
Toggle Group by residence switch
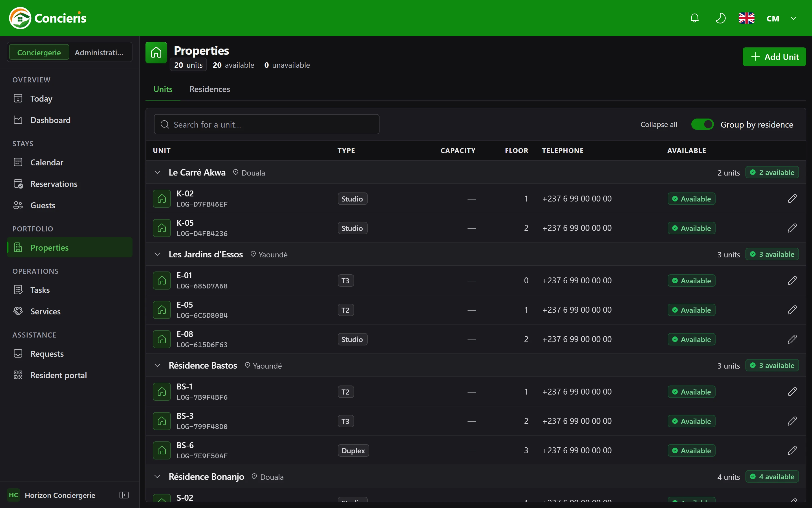click(702, 124)
